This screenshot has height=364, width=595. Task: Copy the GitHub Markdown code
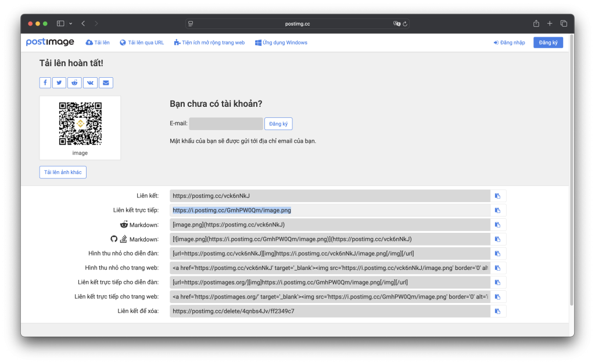498,239
